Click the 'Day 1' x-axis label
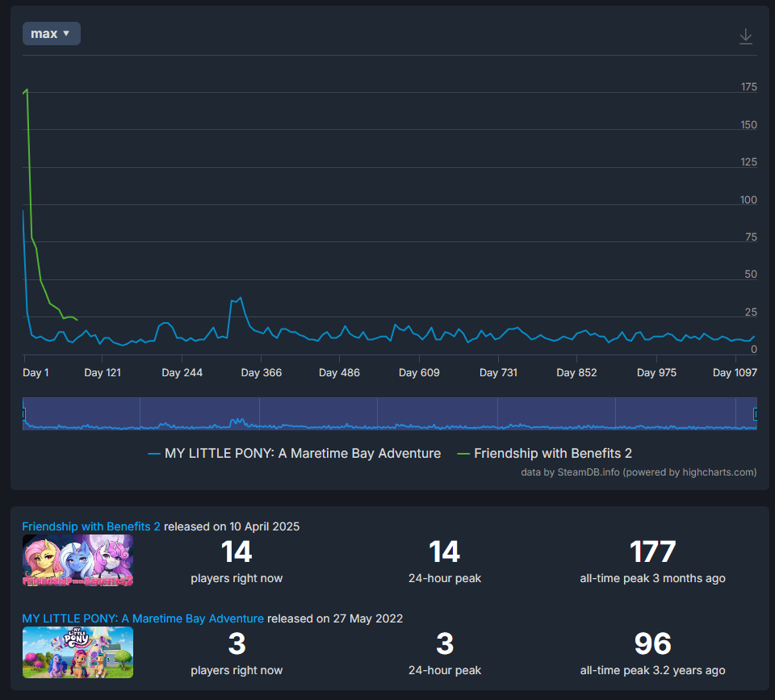 coord(36,373)
